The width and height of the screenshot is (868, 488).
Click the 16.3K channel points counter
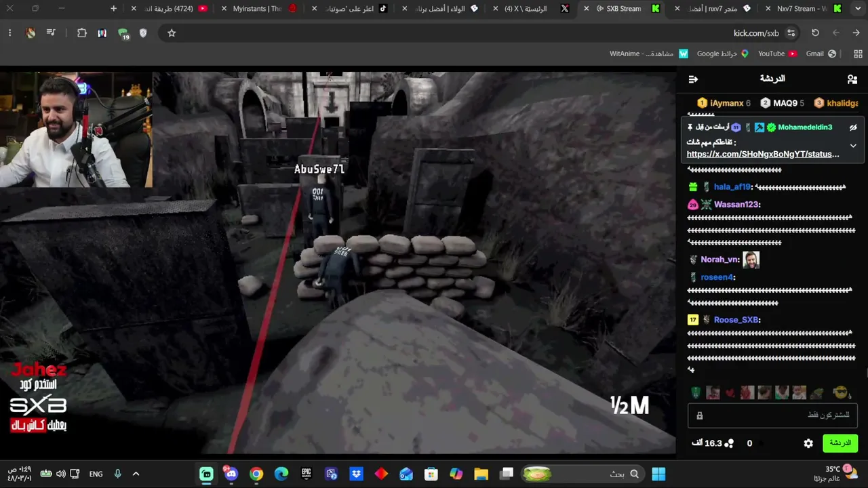point(713,443)
